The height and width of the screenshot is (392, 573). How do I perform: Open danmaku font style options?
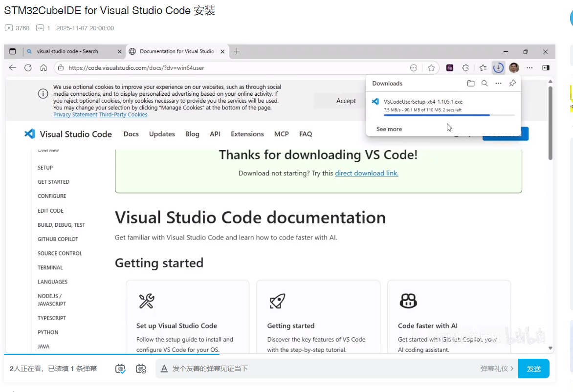[x=164, y=369]
